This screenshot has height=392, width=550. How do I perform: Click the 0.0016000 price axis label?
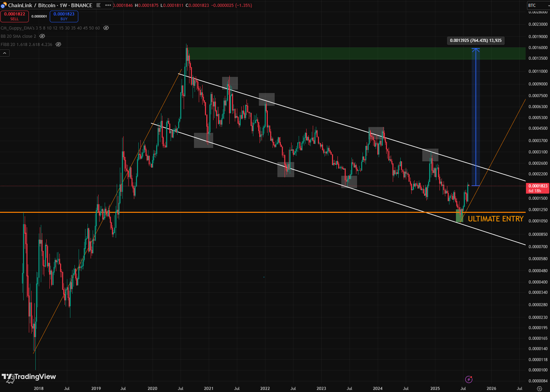(538, 47)
